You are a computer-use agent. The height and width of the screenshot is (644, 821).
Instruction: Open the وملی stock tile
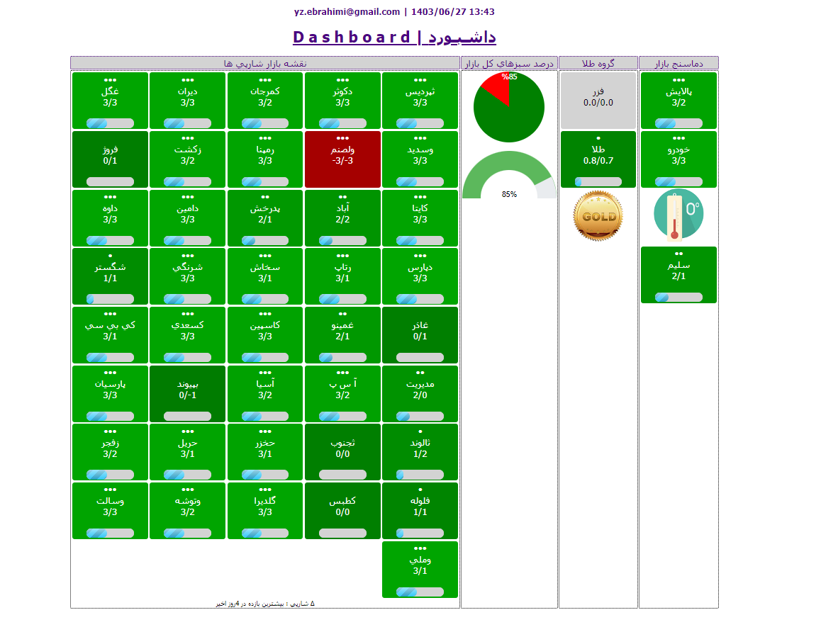tap(420, 569)
